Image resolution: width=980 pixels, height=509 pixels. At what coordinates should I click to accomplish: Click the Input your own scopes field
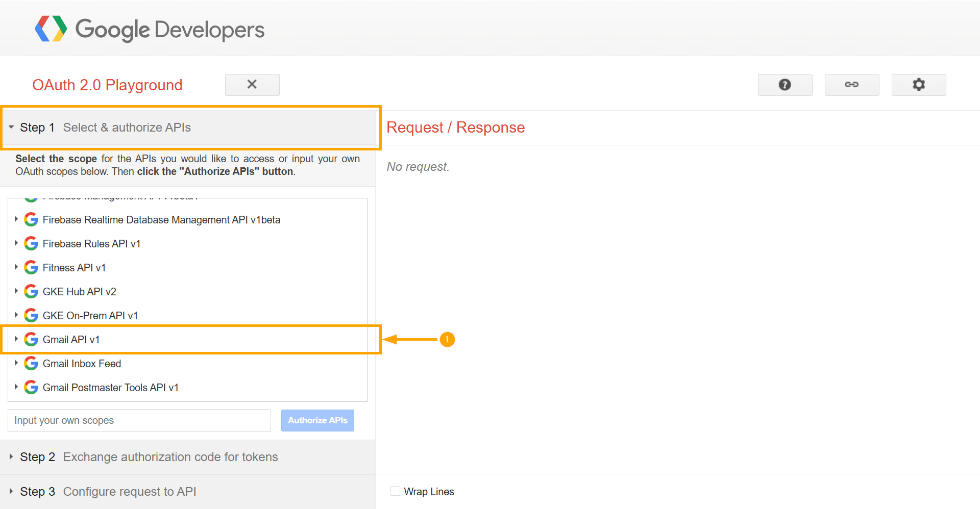[139, 420]
